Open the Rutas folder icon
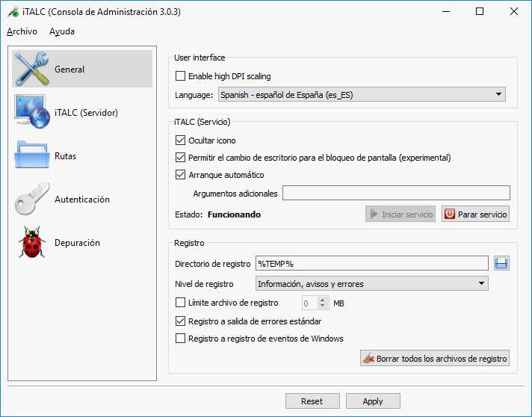The image size is (532, 417). point(32,156)
